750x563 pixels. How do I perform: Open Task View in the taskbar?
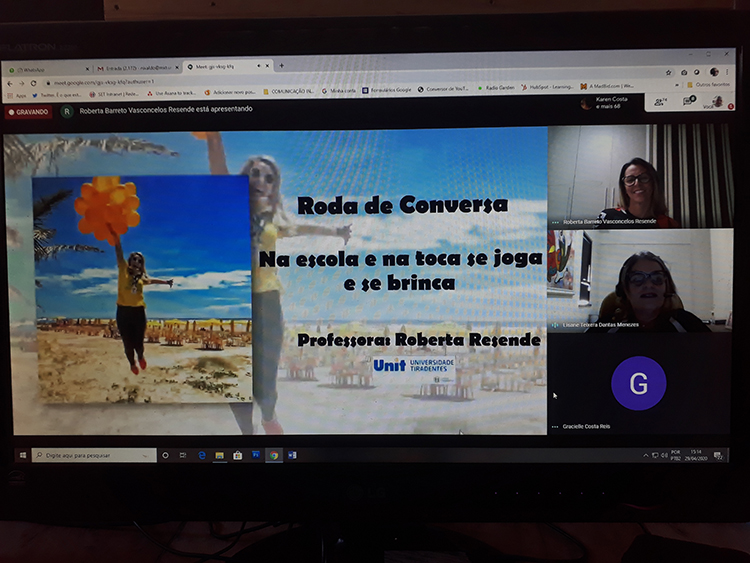point(183,455)
